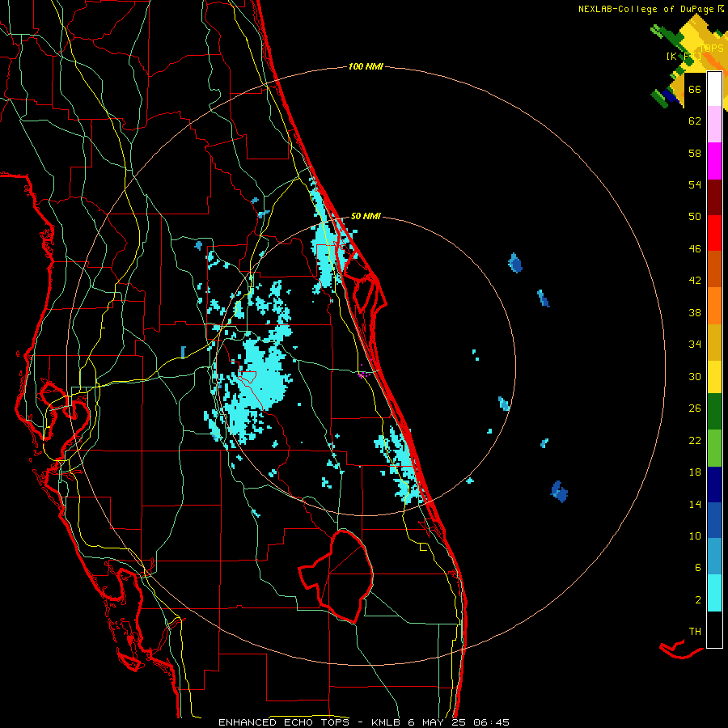Image resolution: width=728 pixels, height=728 pixels.
Task: Click the legend value "46"
Action: point(695,248)
